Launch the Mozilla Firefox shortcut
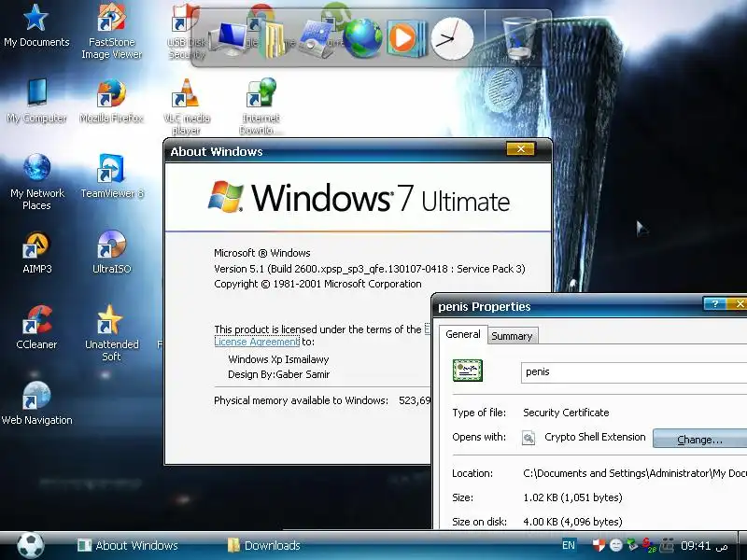This screenshot has height=560, width=747. (x=111, y=101)
